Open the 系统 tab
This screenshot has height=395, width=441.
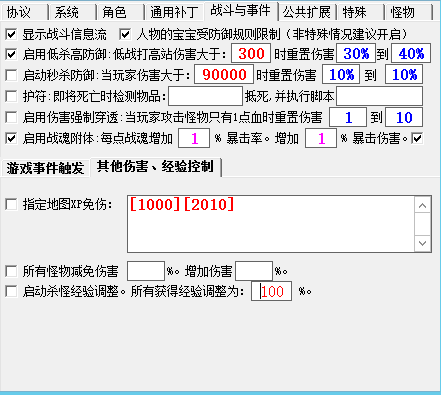(x=72, y=13)
